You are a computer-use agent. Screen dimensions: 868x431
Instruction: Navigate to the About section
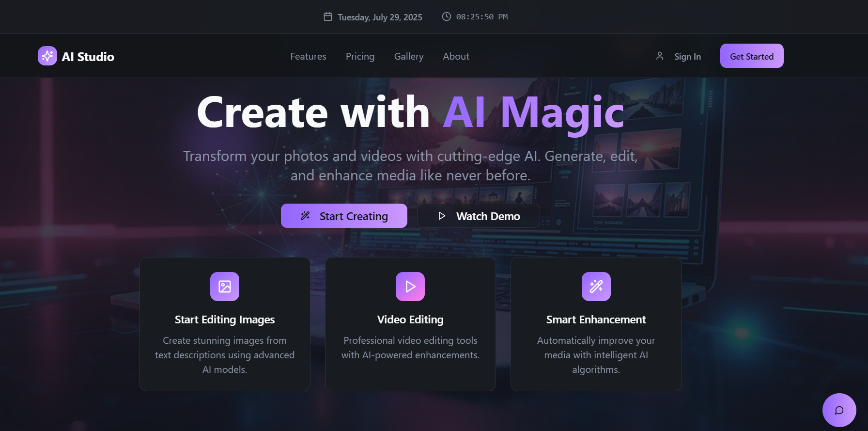pos(456,57)
